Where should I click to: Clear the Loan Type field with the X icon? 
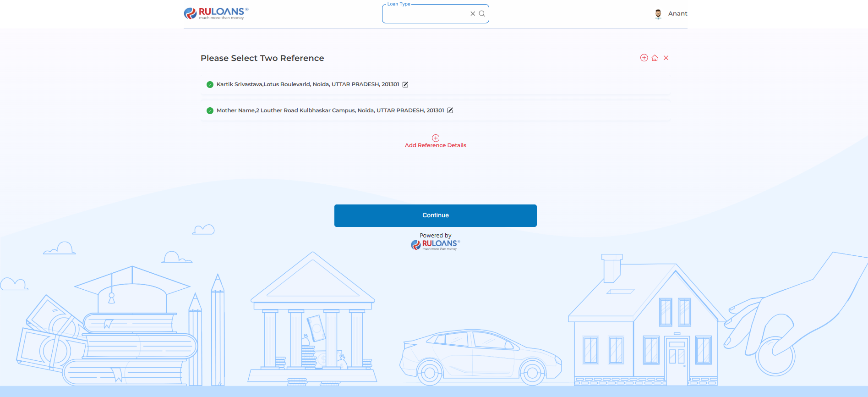pos(473,14)
